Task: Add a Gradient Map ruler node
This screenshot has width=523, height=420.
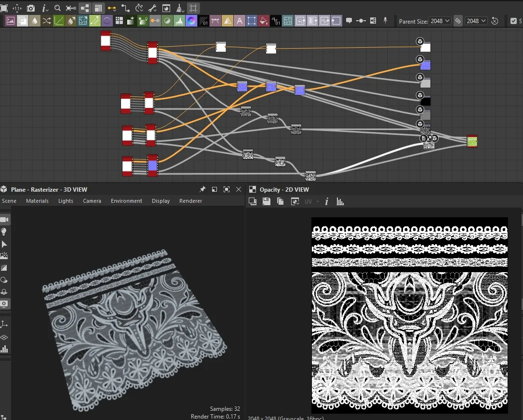Action: [x=95, y=21]
